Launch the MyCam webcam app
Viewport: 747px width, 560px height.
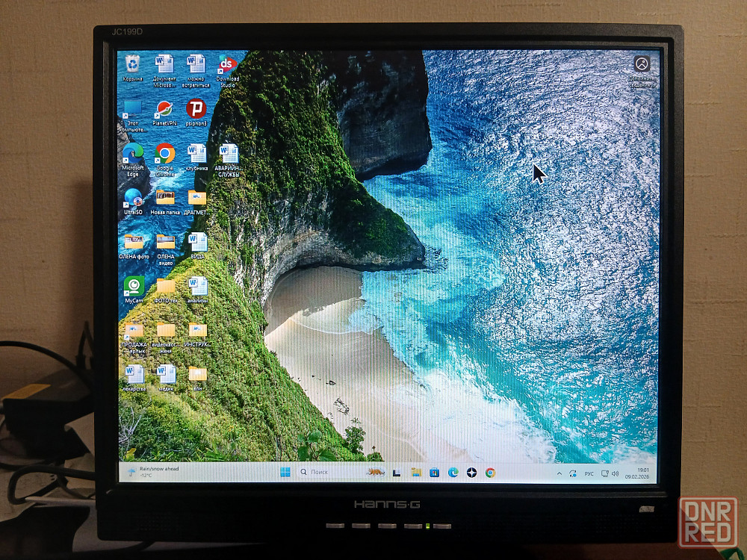coord(134,287)
